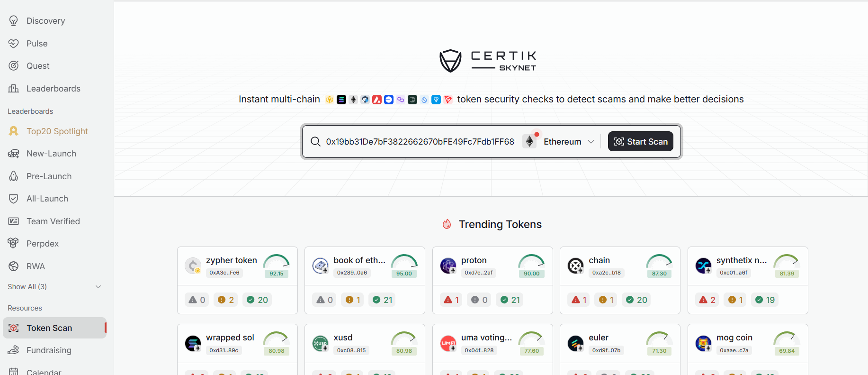Screen dimensions: 868x375
Task: Select Token Scan in sidebar
Action: [x=49, y=328]
